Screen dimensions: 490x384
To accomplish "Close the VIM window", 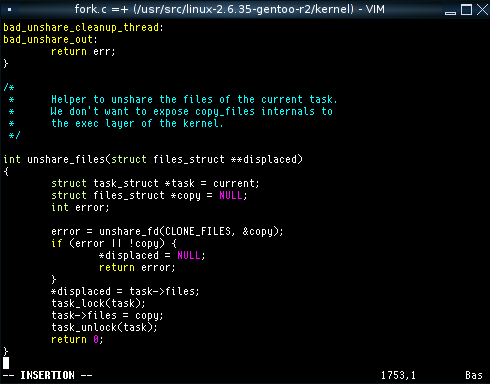I will [482, 10].
